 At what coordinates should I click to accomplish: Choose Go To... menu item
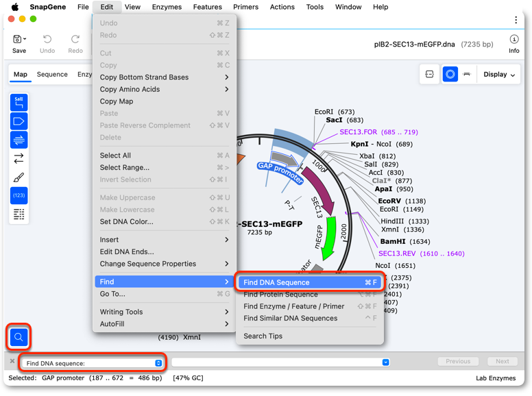165,295
